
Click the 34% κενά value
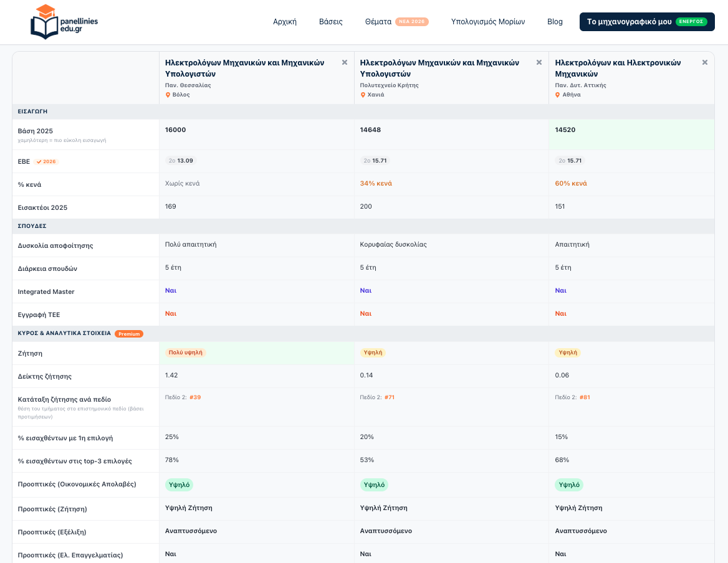click(376, 184)
